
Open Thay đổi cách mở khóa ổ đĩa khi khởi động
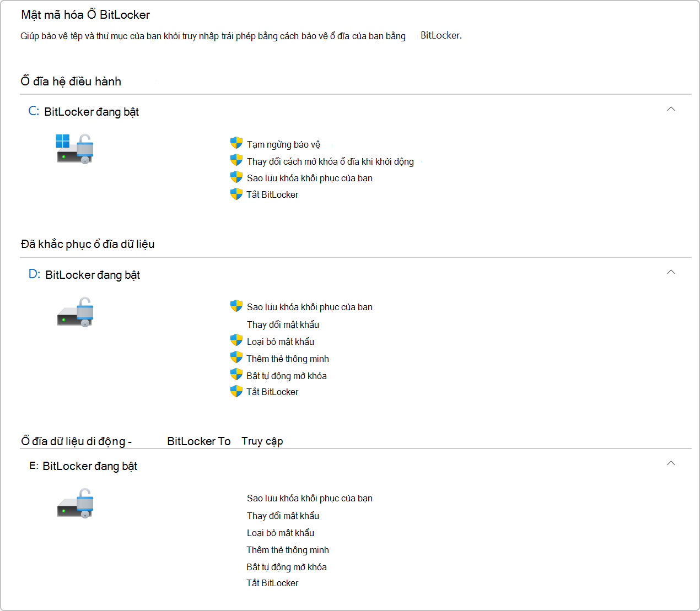click(x=330, y=161)
